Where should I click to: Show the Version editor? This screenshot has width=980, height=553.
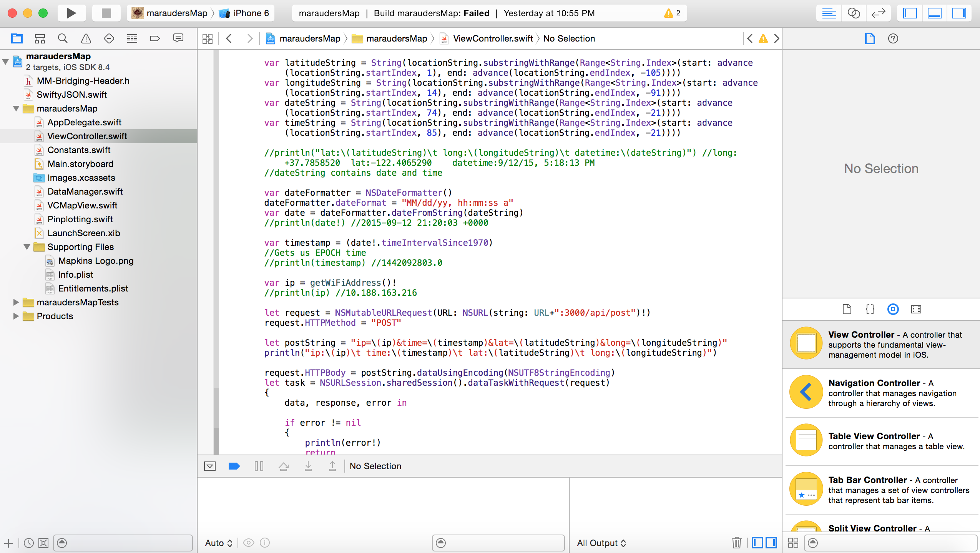878,13
